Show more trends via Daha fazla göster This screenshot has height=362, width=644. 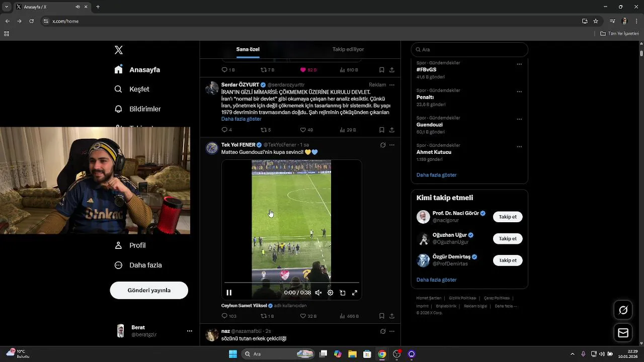click(x=436, y=175)
